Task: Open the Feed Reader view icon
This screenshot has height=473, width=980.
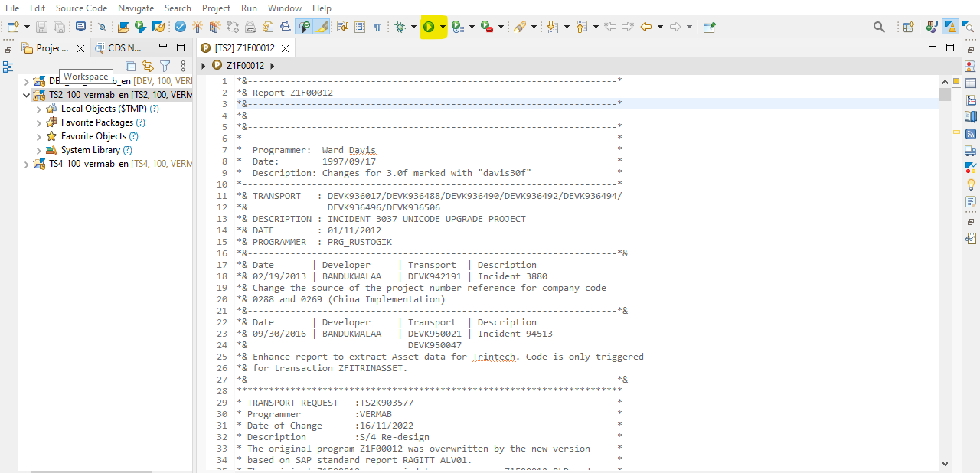Action: coord(971,134)
